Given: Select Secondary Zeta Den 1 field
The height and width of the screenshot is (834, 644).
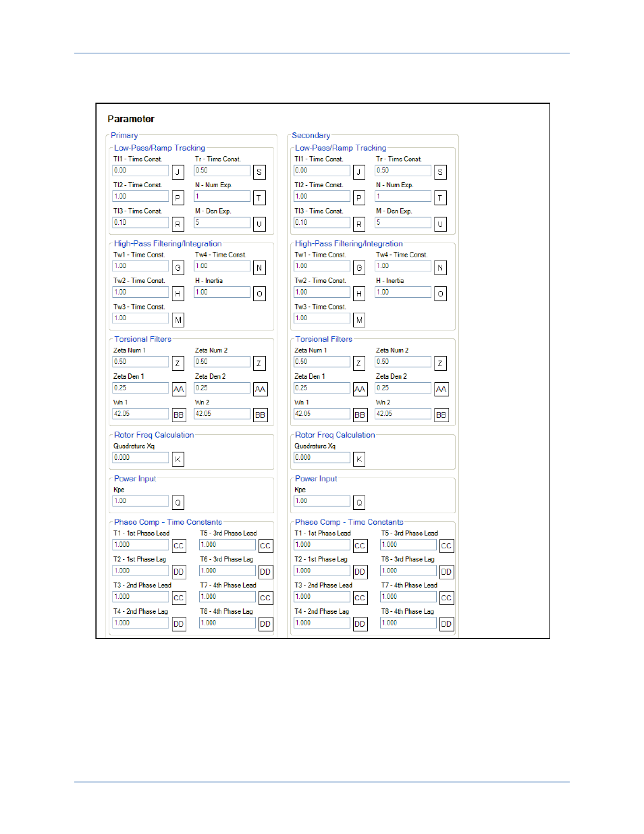Looking at the screenshot, I should [322, 388].
